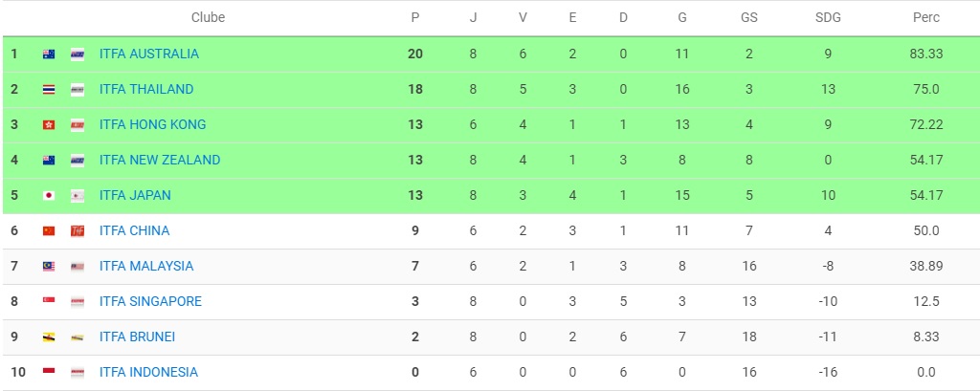Image resolution: width=980 pixels, height=391 pixels.
Task: Sort table by the P points column header
Action: pos(414,18)
